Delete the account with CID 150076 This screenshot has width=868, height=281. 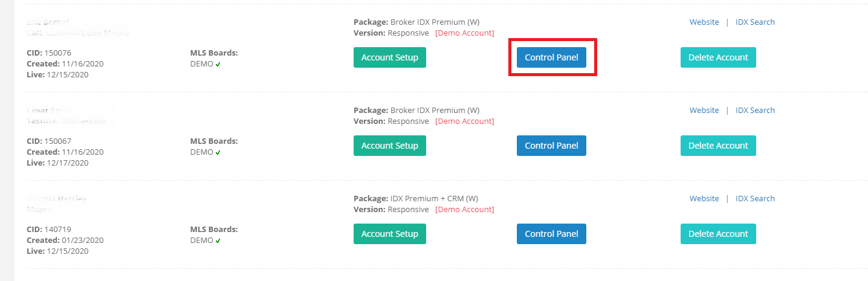pyautogui.click(x=717, y=57)
